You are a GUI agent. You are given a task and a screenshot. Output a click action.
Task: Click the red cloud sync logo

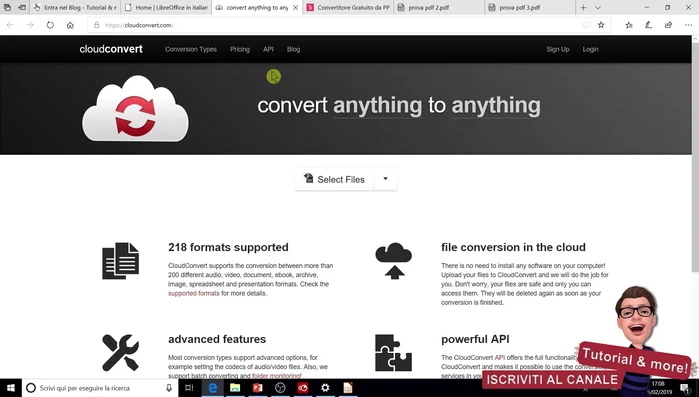tap(136, 109)
